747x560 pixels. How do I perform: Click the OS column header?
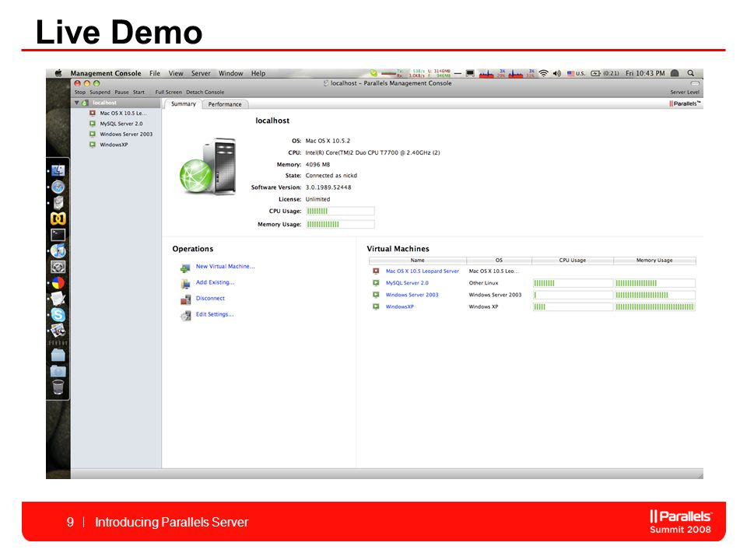click(500, 261)
